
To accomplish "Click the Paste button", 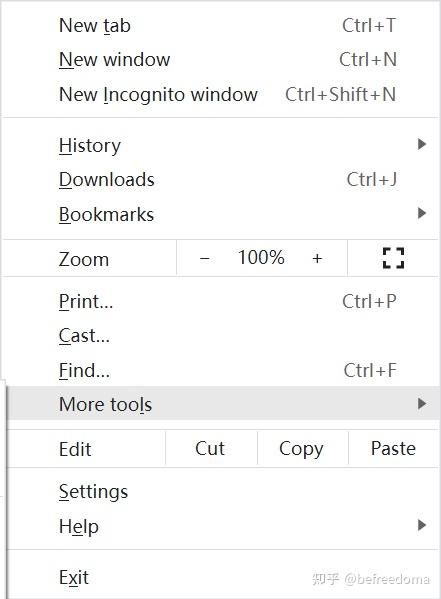I will click(x=393, y=448).
